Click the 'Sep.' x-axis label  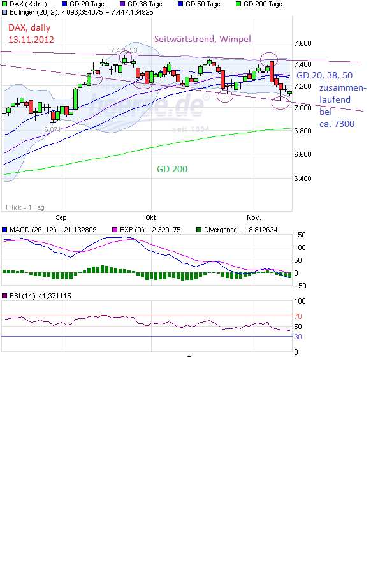coord(62,218)
